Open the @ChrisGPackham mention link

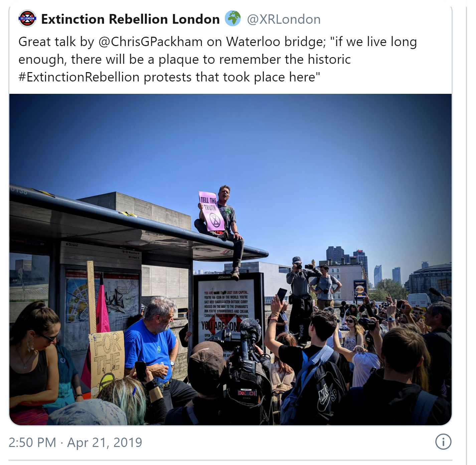click(x=150, y=42)
